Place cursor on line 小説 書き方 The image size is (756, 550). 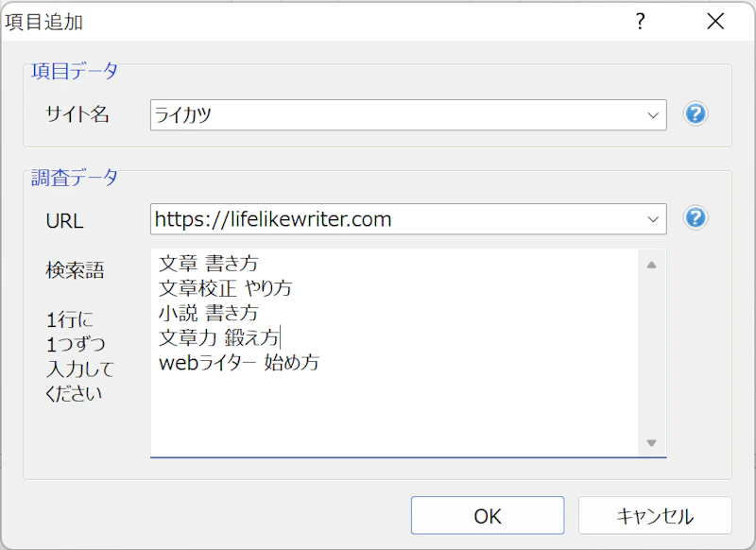pyautogui.click(x=209, y=313)
